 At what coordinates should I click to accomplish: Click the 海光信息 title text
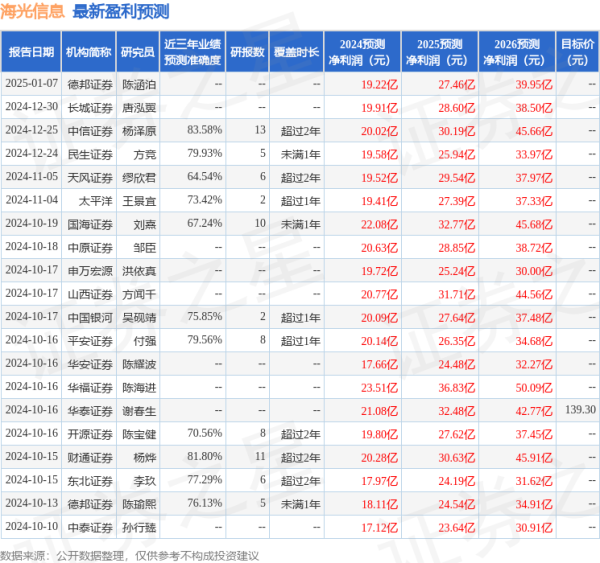coord(32,11)
